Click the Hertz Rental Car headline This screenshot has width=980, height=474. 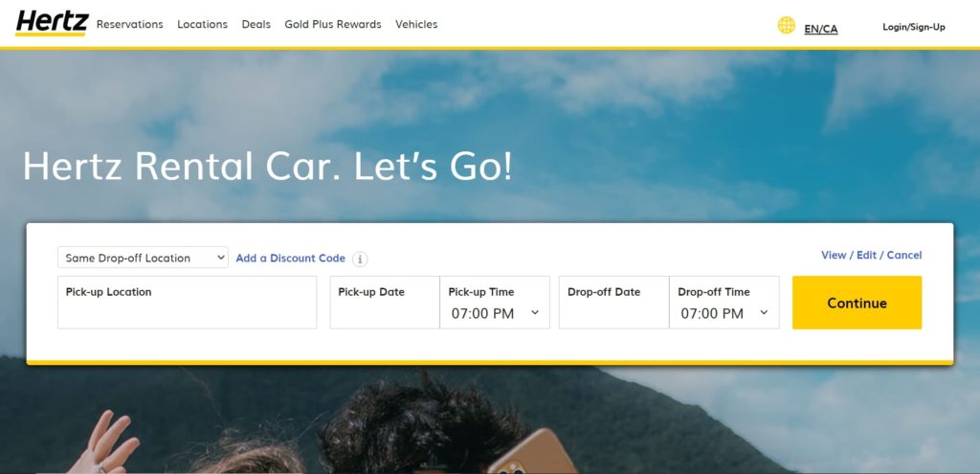pos(268,167)
